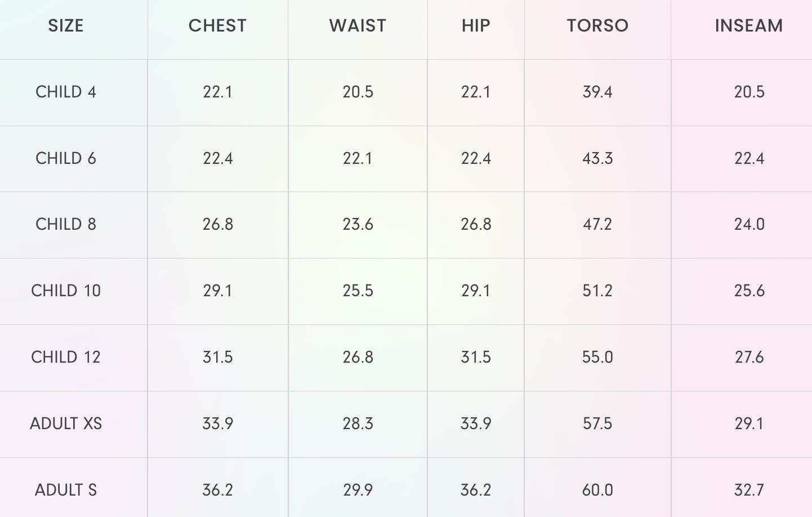Select ADULT S inseam value 32.7
812x517 pixels.
click(x=749, y=490)
